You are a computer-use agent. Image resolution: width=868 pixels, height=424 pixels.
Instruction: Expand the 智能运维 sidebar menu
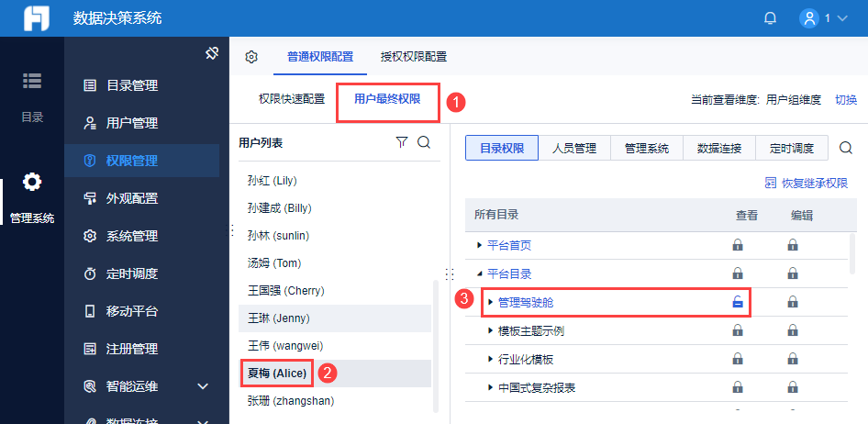[204, 386]
